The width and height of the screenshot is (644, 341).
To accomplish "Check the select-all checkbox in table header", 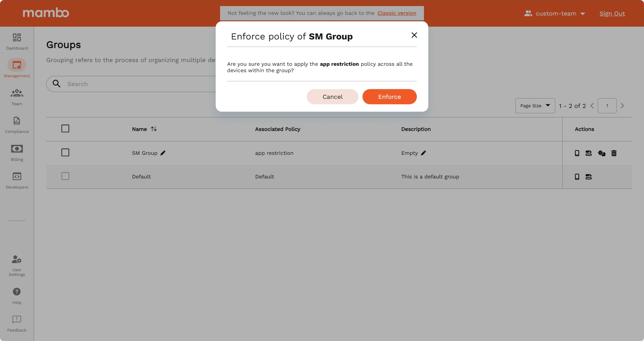I will pyautogui.click(x=65, y=129).
